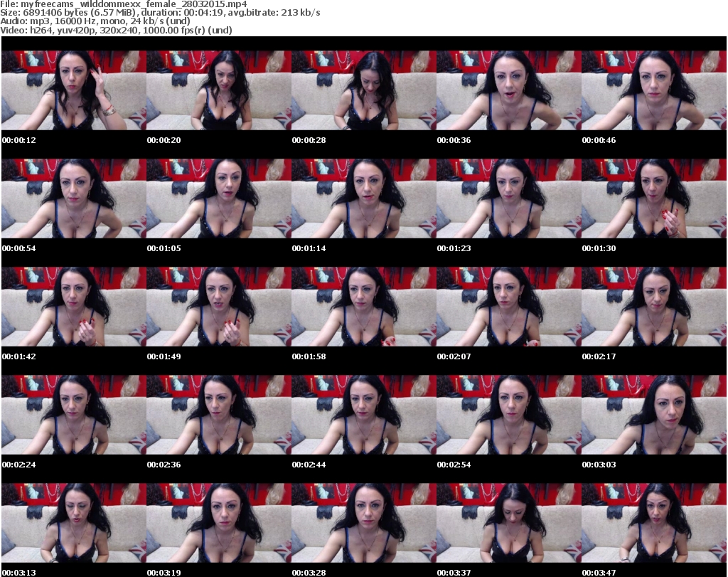Open the thumbnail frame at 00:00:54
Image resolution: width=728 pixels, height=577 pixels.
click(x=74, y=198)
